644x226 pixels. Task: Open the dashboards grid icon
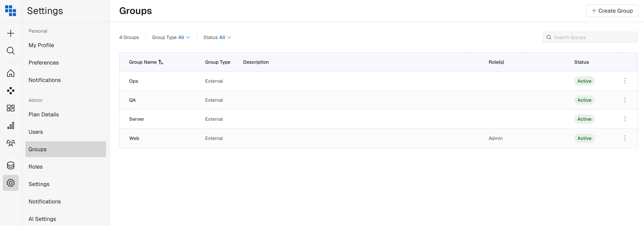10,108
